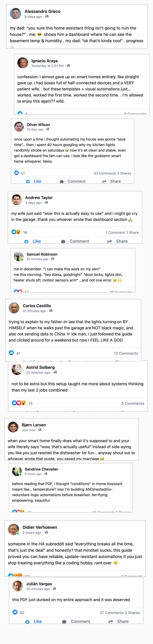The height and width of the screenshot is (644, 153).
Task: Click the Share arrow on Oliver Wilson's post
Action: pos(104,181)
